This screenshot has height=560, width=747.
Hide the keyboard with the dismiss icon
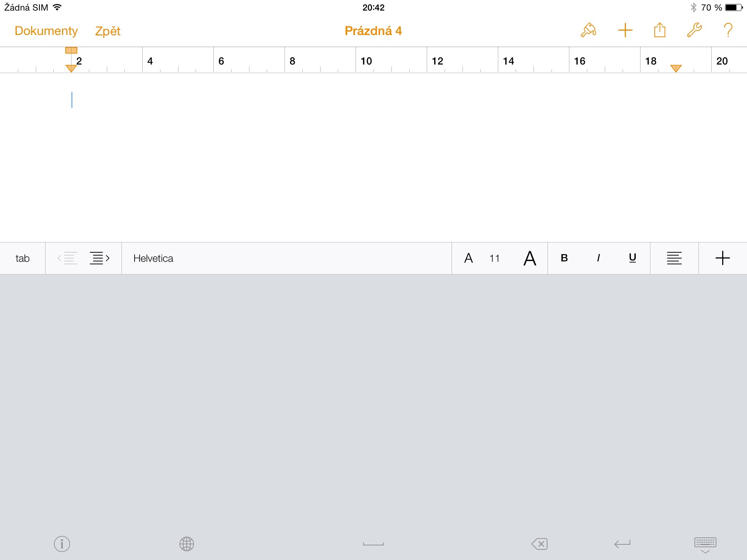coord(705,545)
